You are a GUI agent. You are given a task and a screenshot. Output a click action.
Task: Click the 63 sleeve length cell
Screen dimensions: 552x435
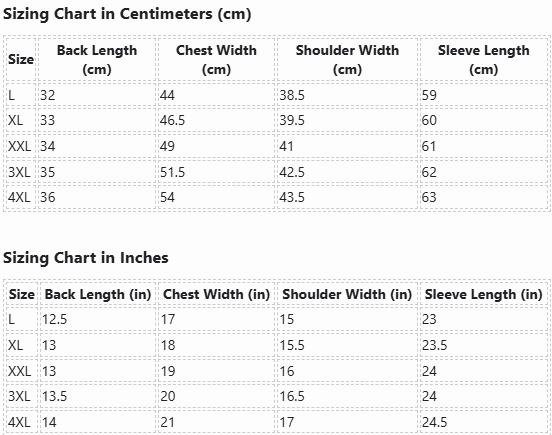(484, 197)
